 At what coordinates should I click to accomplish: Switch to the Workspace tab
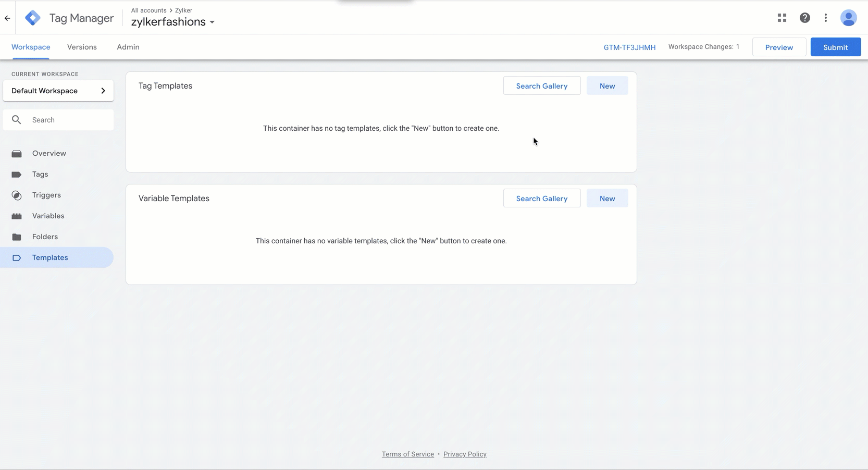click(x=31, y=47)
